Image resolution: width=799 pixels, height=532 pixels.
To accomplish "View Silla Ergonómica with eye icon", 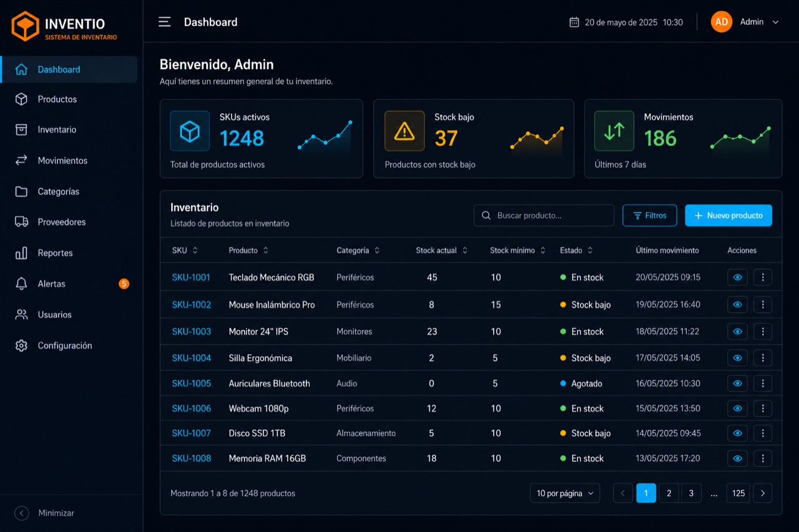I will pyautogui.click(x=737, y=358).
